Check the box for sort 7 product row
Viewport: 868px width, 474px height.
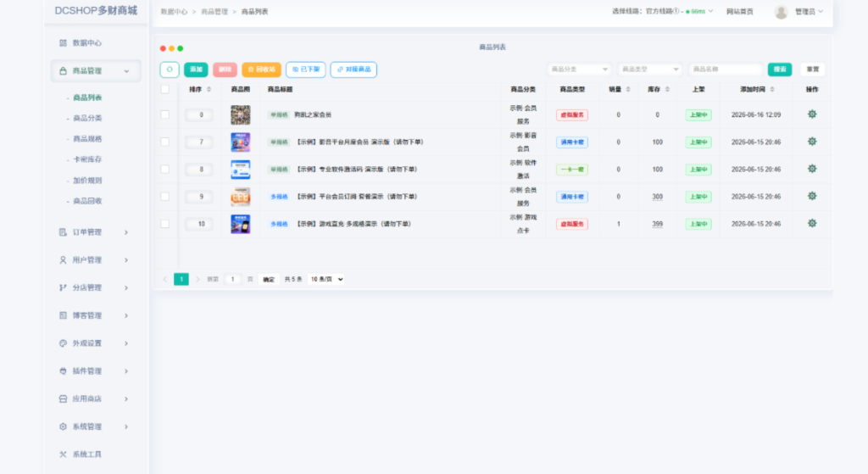[165, 142]
